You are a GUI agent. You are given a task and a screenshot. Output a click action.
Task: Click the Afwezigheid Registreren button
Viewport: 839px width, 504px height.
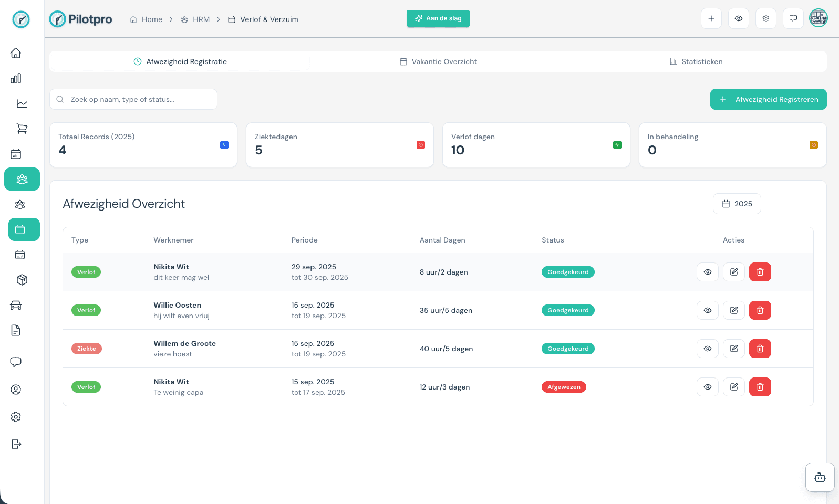click(x=768, y=99)
